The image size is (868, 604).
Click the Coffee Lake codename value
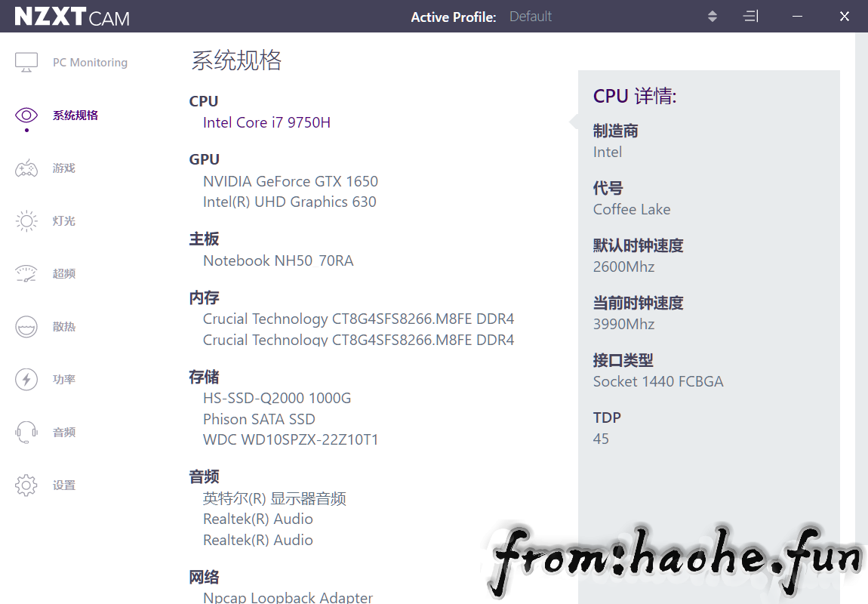(x=632, y=210)
